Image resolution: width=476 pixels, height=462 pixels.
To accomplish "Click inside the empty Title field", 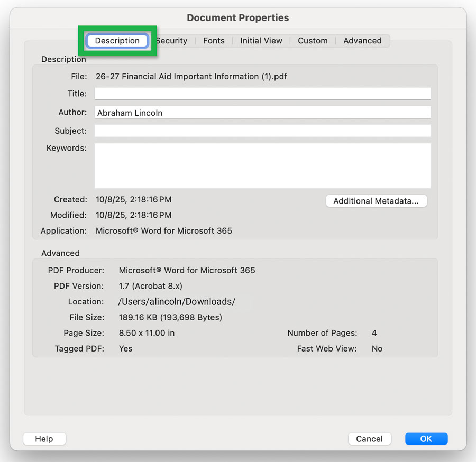I will pos(262,93).
